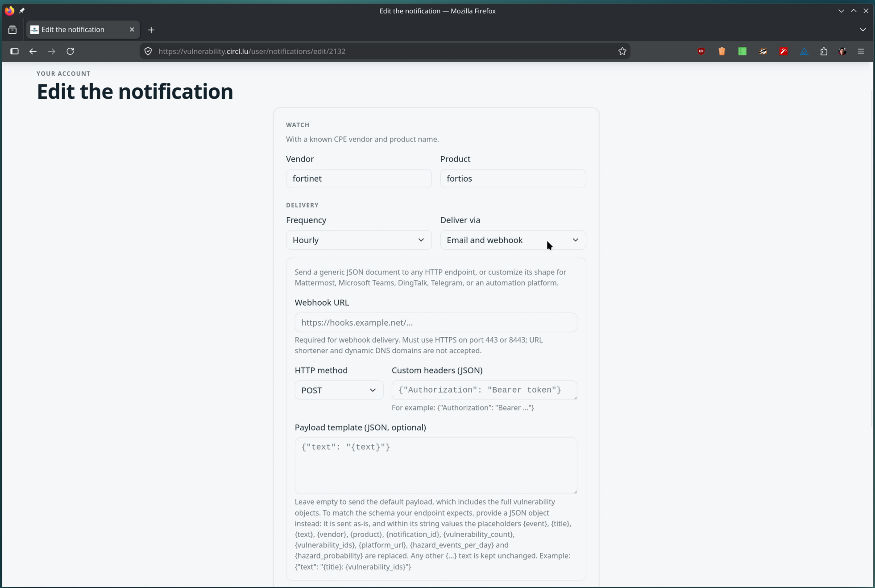Screen dimensions: 875x588
Task: Click the orange trash can extension icon
Action: 722,51
